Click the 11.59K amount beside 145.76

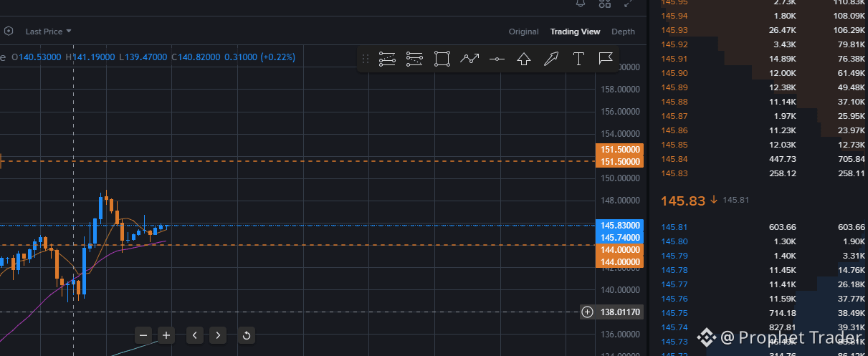[x=782, y=299]
